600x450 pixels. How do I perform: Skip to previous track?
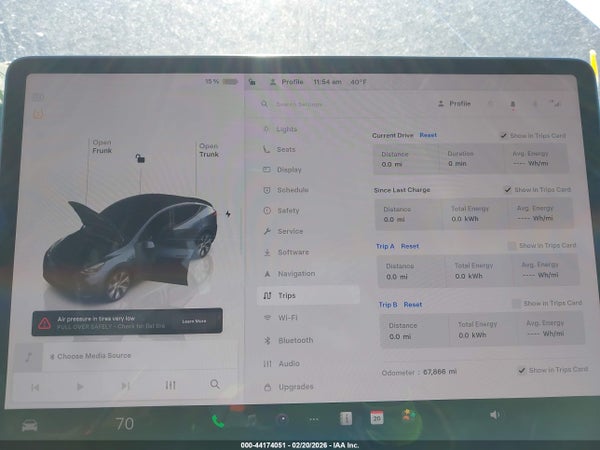pos(35,387)
